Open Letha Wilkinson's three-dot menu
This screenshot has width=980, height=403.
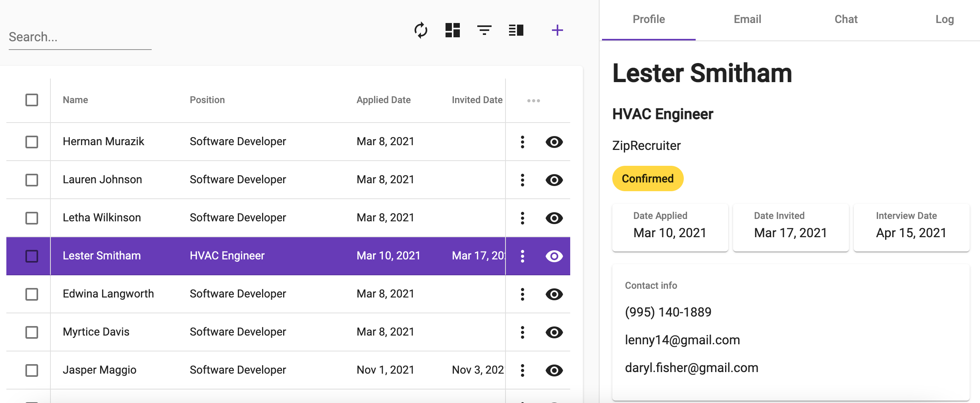pyautogui.click(x=522, y=218)
